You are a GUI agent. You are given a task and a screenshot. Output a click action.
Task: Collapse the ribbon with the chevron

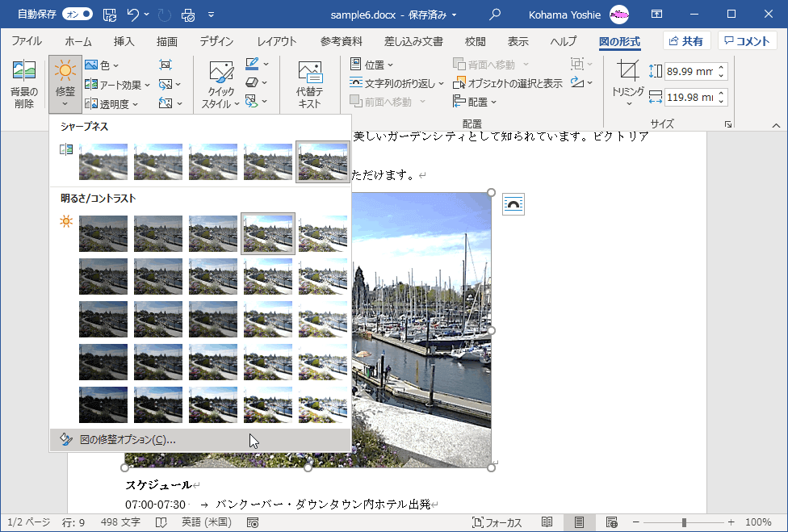776,125
